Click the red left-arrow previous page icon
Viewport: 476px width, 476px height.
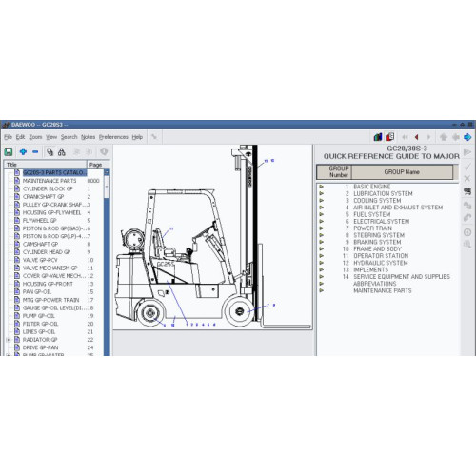(417, 137)
